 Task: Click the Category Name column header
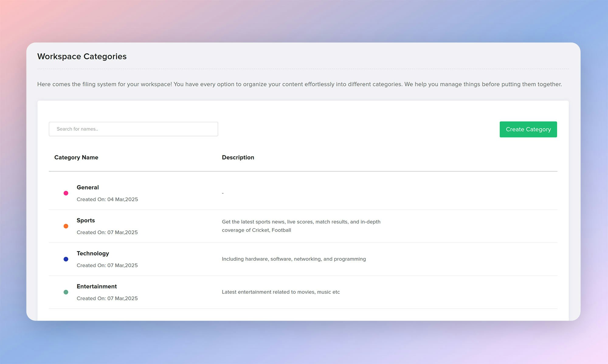click(x=76, y=157)
